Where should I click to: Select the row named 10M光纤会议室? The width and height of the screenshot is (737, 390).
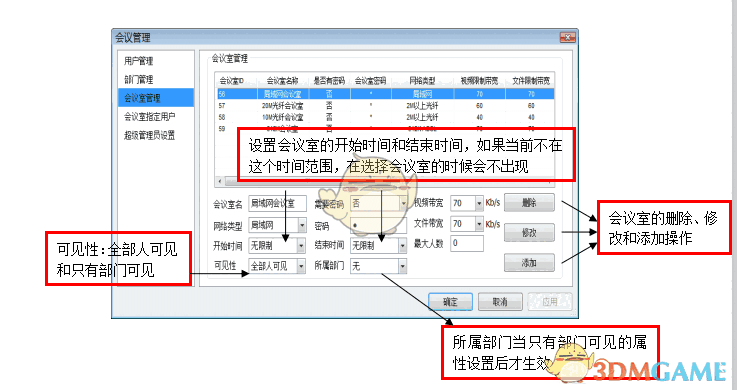385,117
